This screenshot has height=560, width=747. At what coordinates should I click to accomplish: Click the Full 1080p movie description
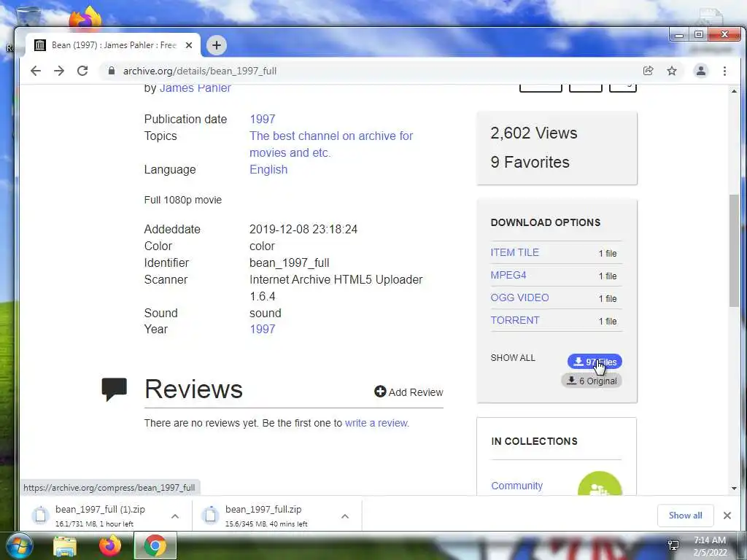tap(183, 200)
